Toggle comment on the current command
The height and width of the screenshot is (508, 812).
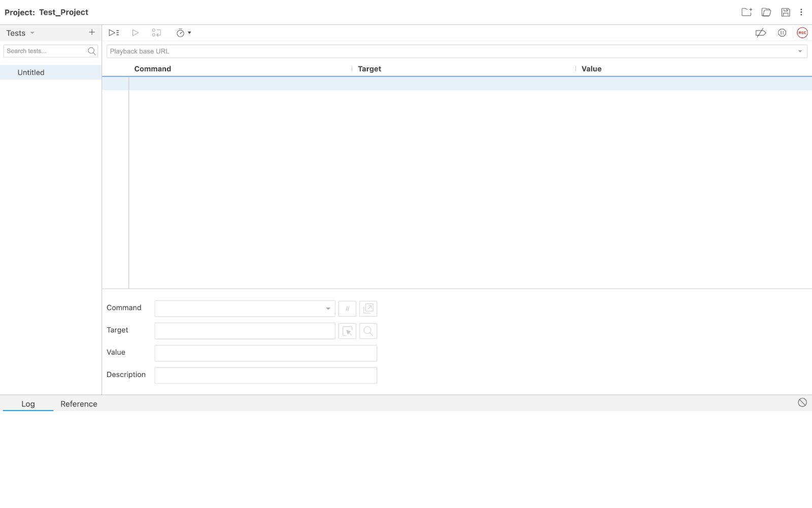(347, 308)
